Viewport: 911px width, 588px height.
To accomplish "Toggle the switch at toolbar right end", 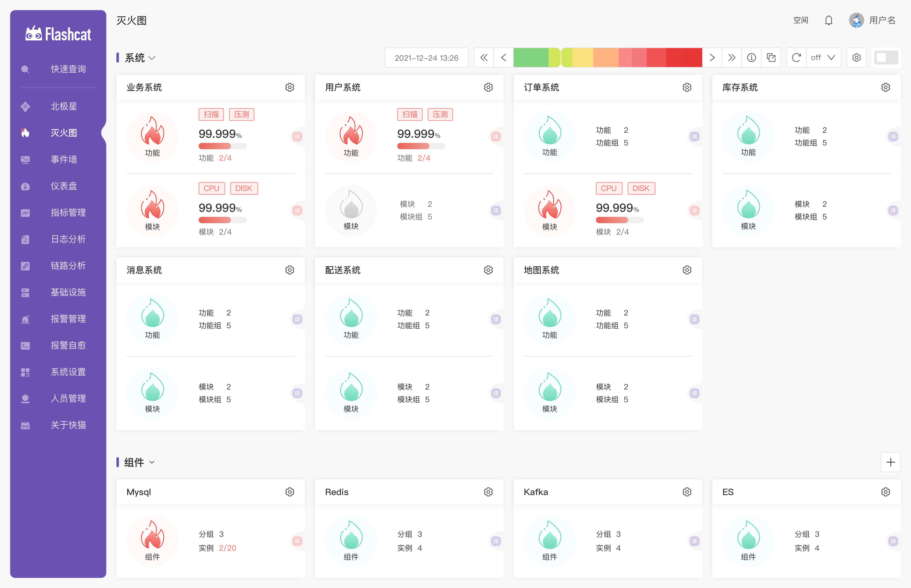I will coord(886,58).
